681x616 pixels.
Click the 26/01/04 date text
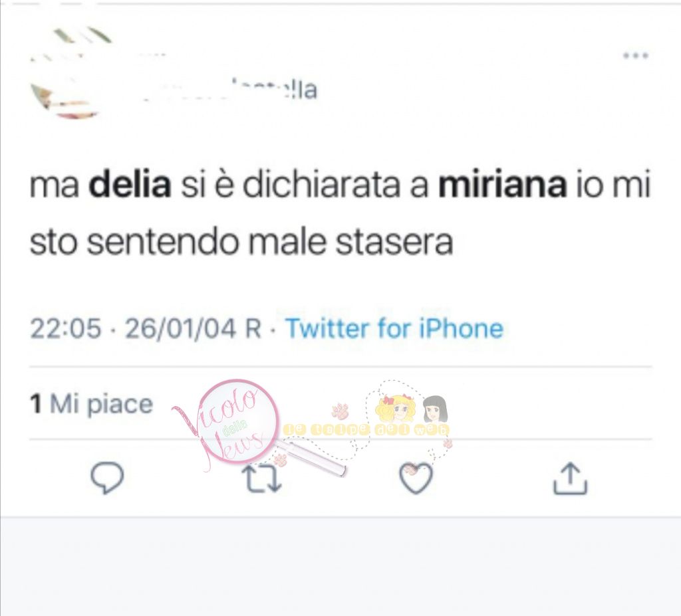181,328
